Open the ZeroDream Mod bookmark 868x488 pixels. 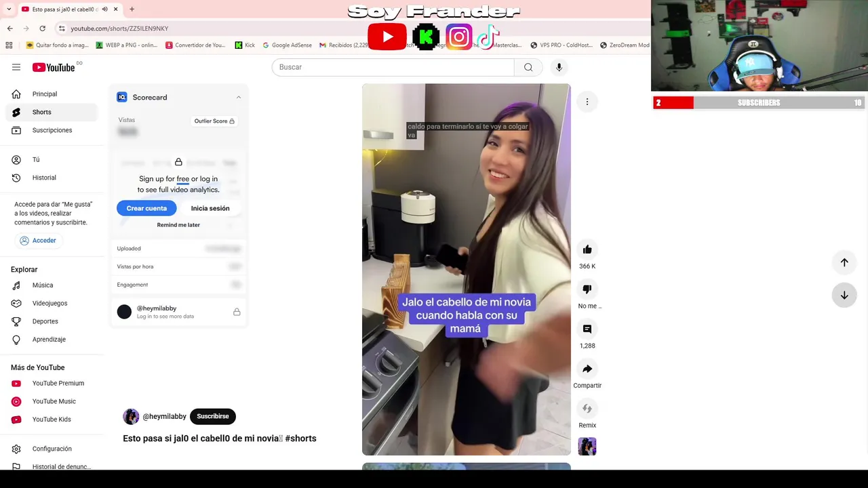(625, 45)
